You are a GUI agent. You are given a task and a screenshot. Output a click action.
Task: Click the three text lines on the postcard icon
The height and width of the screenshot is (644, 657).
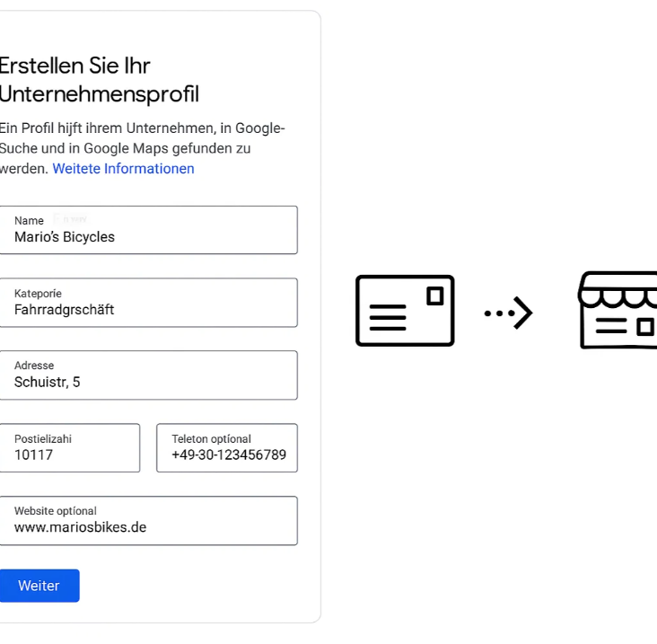[x=388, y=317]
